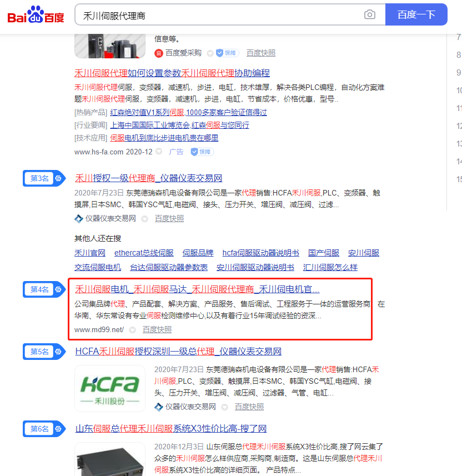
Task: Click 保障 shield badge beside 广告 label
Action: click(x=202, y=152)
